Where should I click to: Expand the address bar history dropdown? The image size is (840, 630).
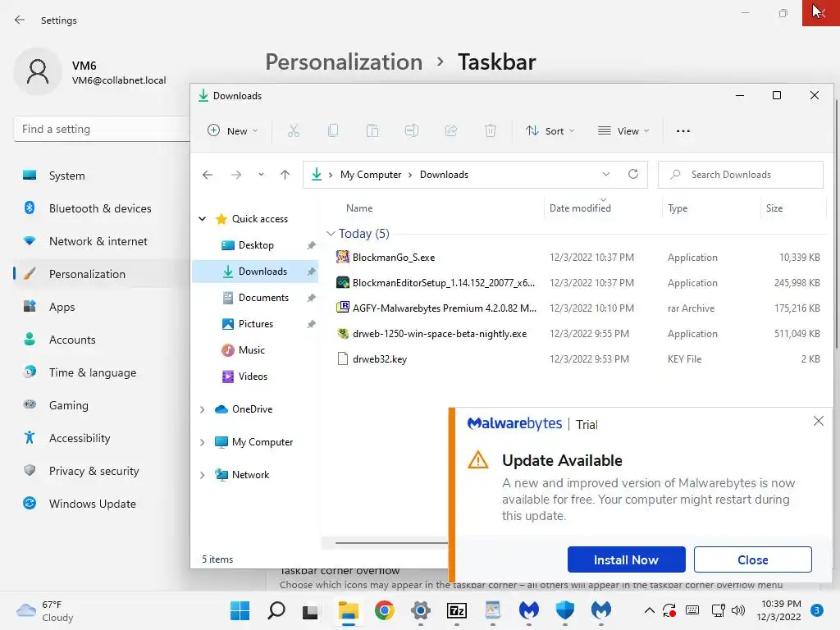(606, 174)
